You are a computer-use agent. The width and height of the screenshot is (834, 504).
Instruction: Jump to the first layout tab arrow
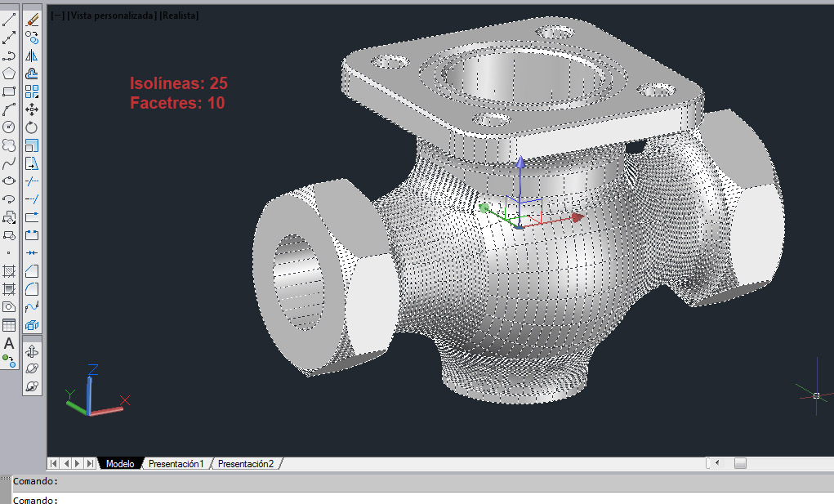[x=54, y=464]
